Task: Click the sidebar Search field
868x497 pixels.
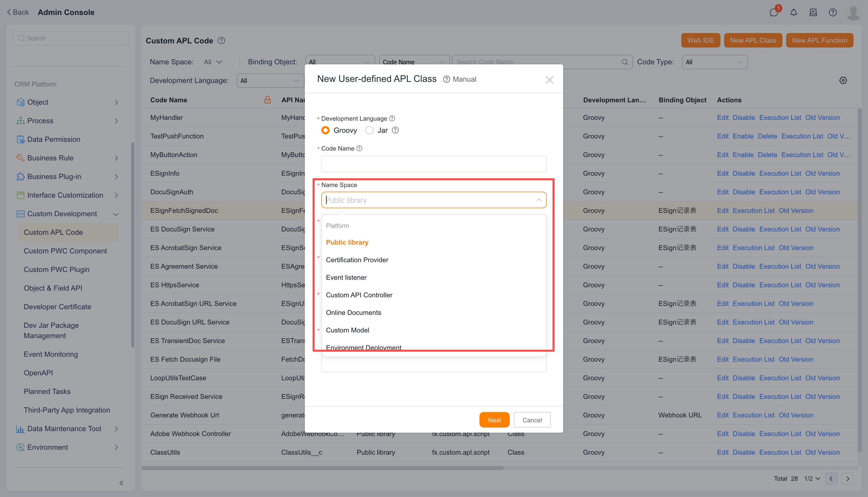Action: click(x=71, y=38)
